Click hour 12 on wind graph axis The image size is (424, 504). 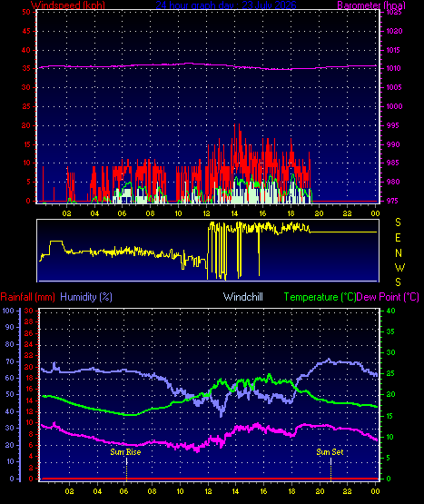pyautogui.click(x=206, y=213)
